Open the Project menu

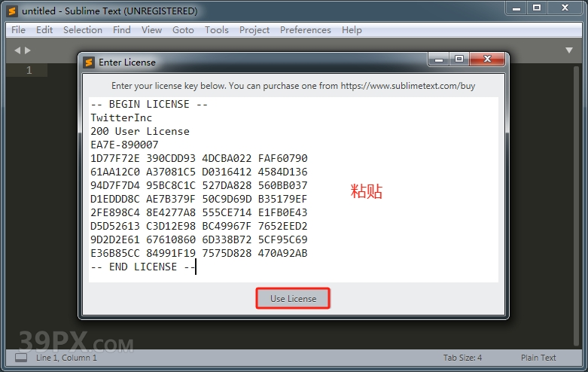[x=254, y=30]
